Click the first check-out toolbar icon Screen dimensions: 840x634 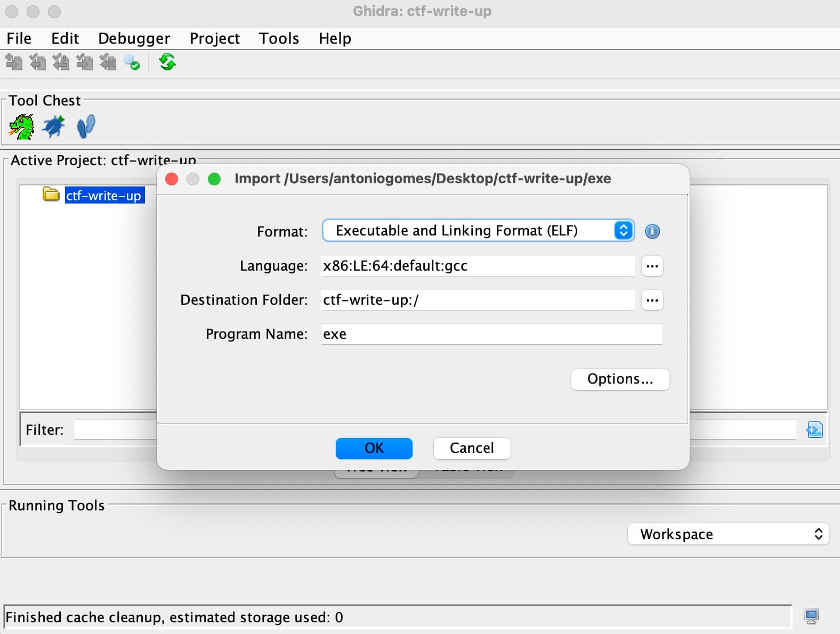click(x=14, y=62)
